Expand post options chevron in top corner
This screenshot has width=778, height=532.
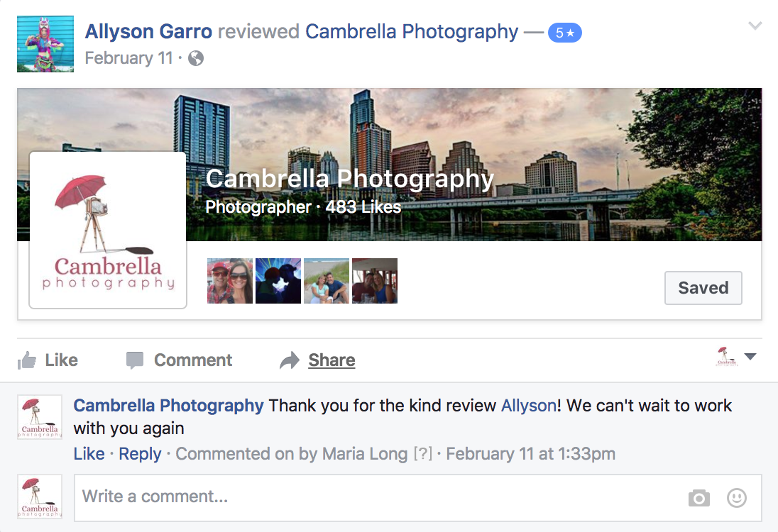(755, 26)
